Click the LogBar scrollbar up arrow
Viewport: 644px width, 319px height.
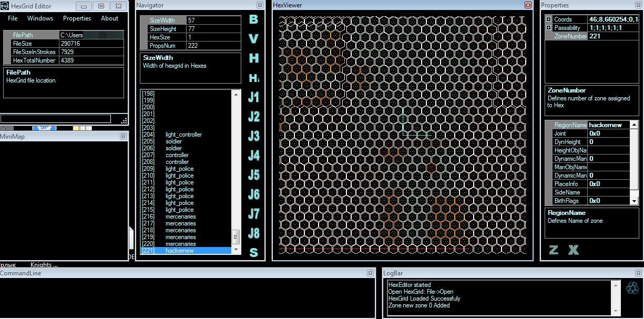[x=615, y=285]
